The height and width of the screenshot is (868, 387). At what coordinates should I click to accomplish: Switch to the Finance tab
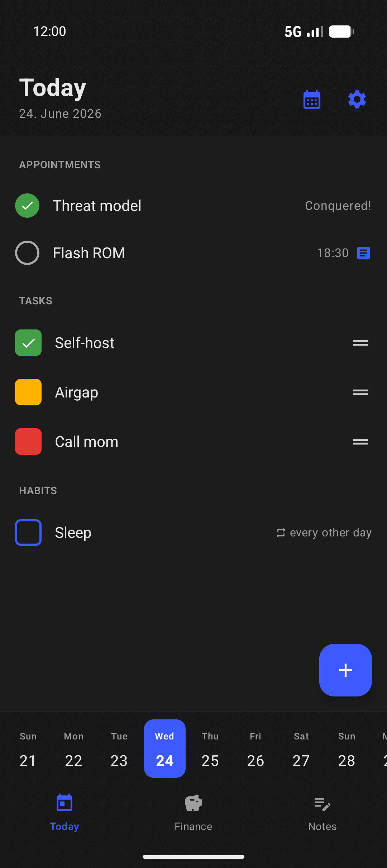click(193, 812)
